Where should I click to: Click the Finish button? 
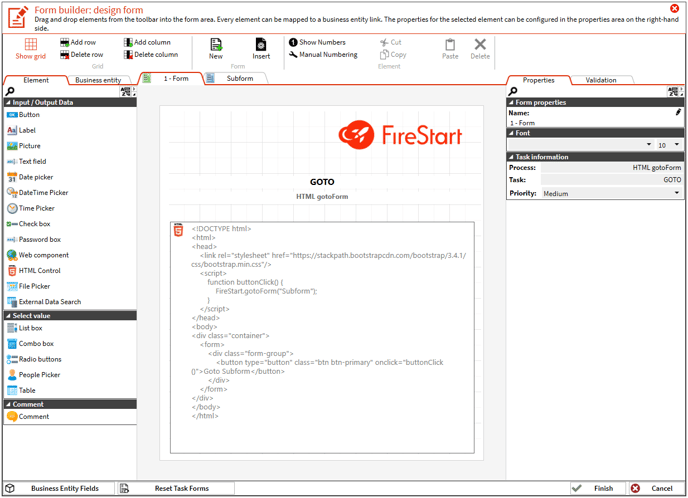(x=599, y=488)
